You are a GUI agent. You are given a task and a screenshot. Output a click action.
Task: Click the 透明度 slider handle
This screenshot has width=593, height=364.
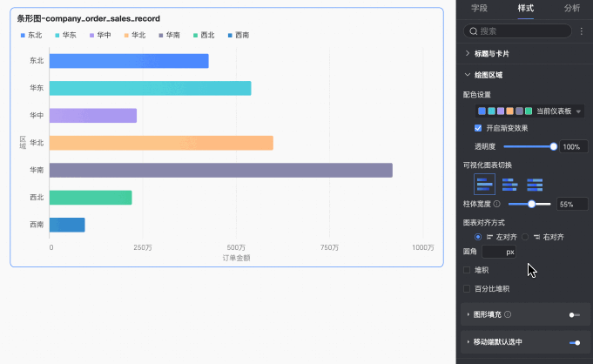pos(554,146)
